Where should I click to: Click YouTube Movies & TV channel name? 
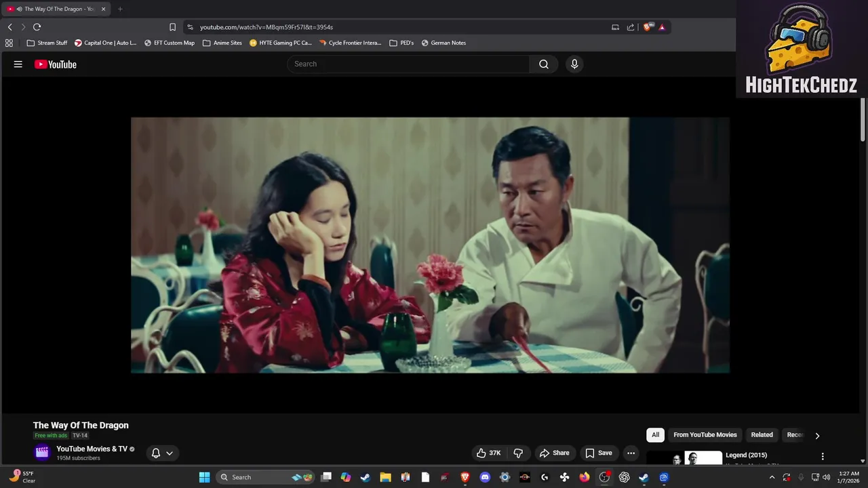[x=92, y=449]
